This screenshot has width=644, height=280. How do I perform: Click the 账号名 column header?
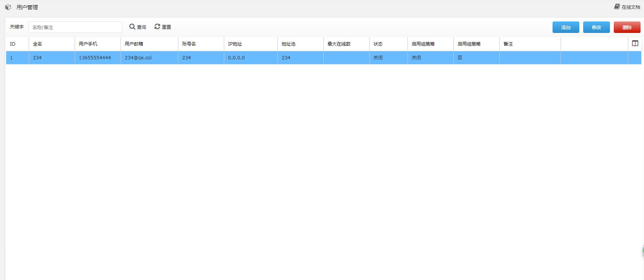[x=201, y=44]
